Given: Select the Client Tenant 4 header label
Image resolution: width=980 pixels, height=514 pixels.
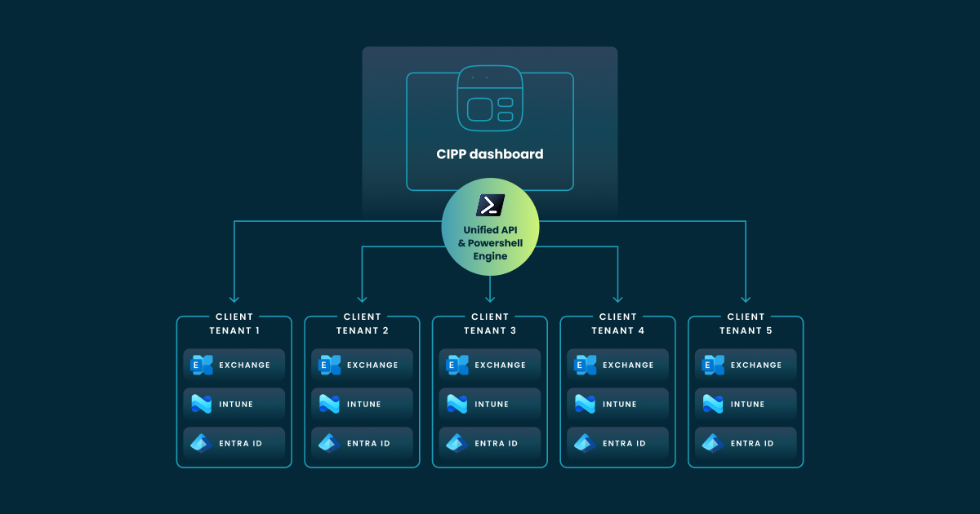Looking at the screenshot, I should (617, 323).
